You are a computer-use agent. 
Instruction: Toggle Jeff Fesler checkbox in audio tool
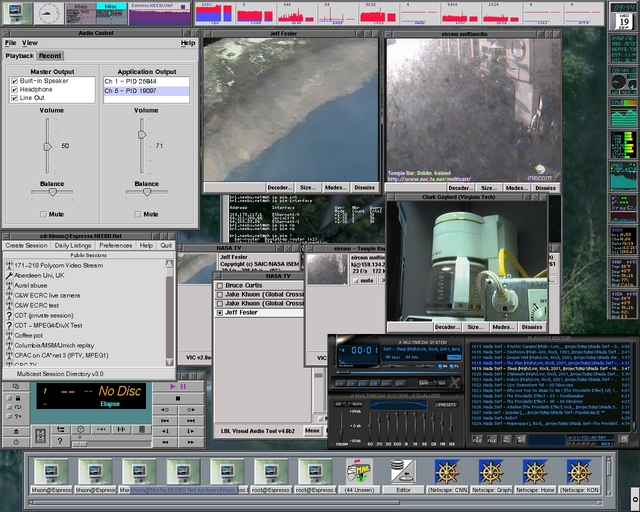click(220, 313)
